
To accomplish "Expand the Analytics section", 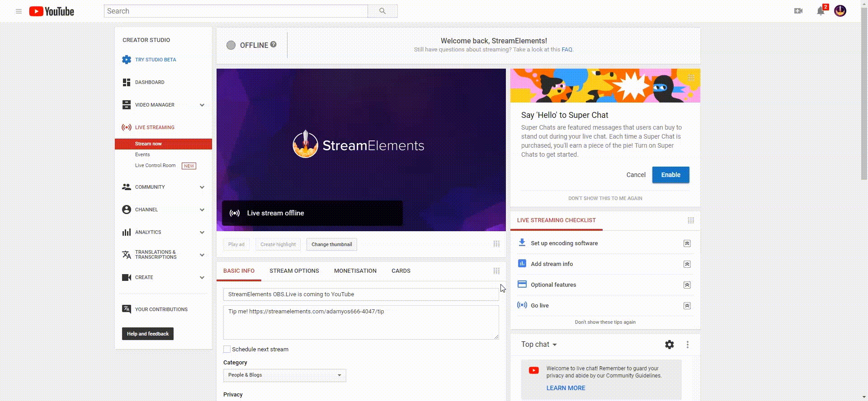I will pos(202,232).
